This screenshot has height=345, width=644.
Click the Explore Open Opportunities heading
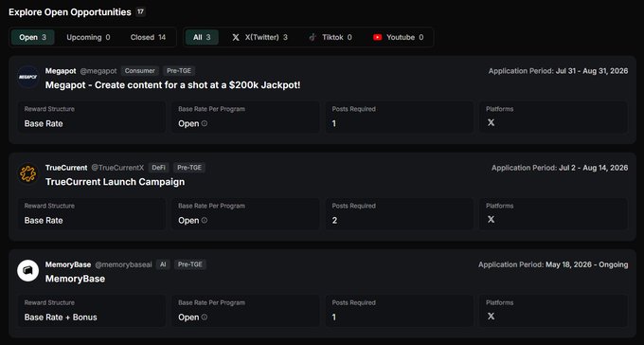click(70, 12)
